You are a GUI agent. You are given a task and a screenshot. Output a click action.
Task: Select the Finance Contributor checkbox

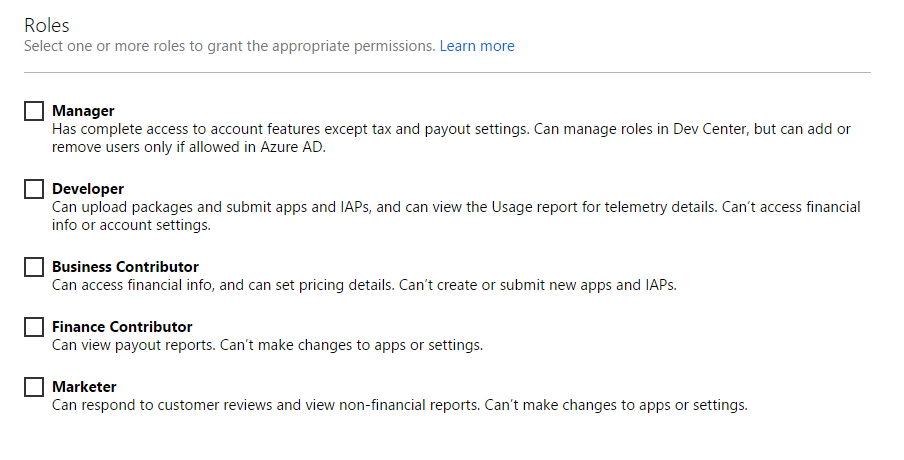tap(34, 327)
